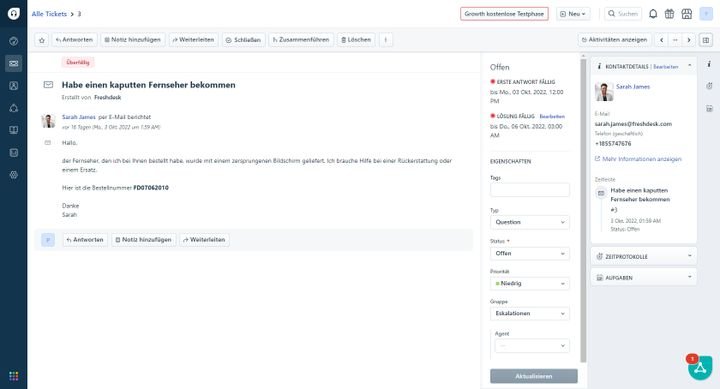720x389 pixels.
Task: Open the marketplace store icon
Action: [687, 14]
